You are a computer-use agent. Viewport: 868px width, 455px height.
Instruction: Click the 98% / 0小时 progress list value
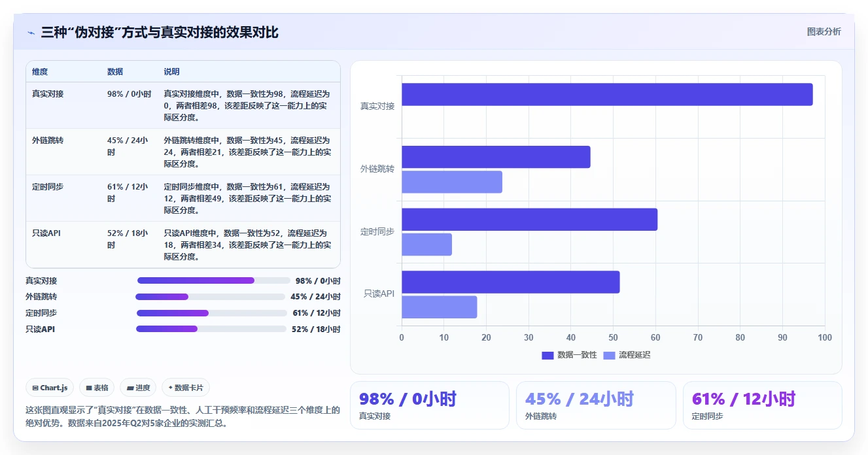click(x=318, y=281)
